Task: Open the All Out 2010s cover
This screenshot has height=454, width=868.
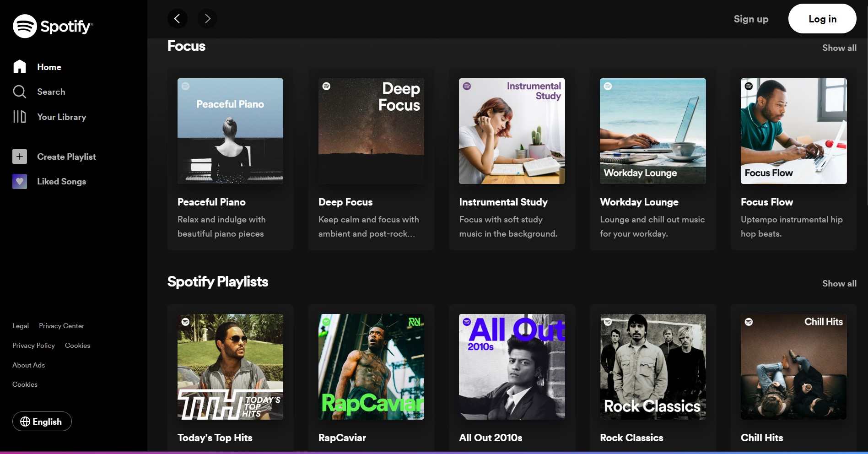Action: pos(512,367)
